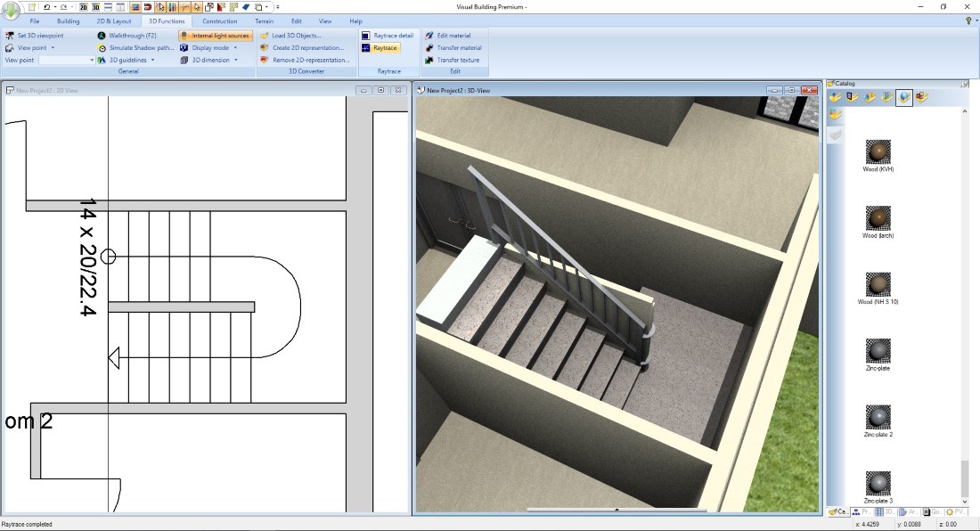The image size is (980, 531).
Task: Open the Terrain ribbon tab
Action: click(264, 20)
